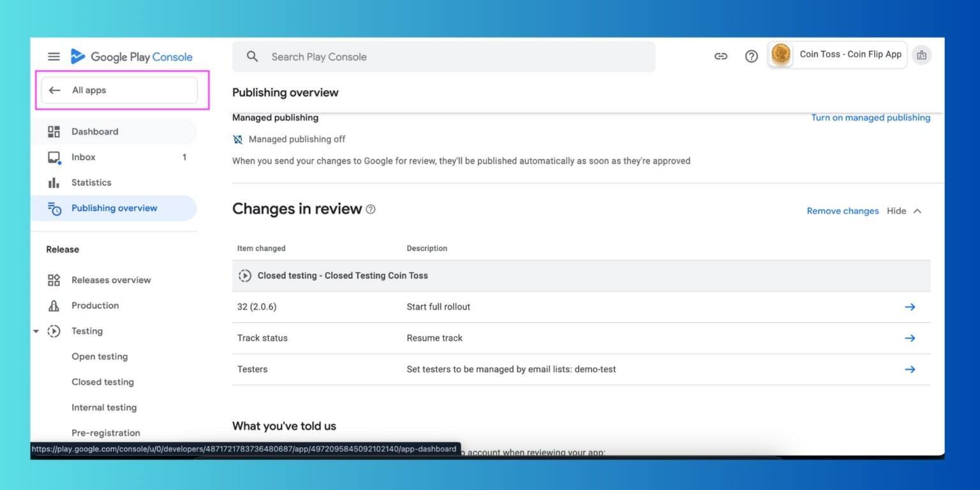Open Open testing in the sidebar
The image size is (980, 490).
click(100, 357)
